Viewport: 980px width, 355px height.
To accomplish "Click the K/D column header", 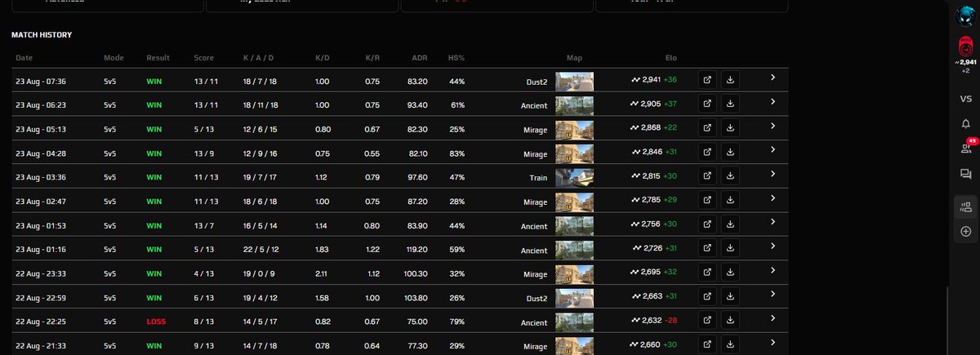I will (x=322, y=58).
